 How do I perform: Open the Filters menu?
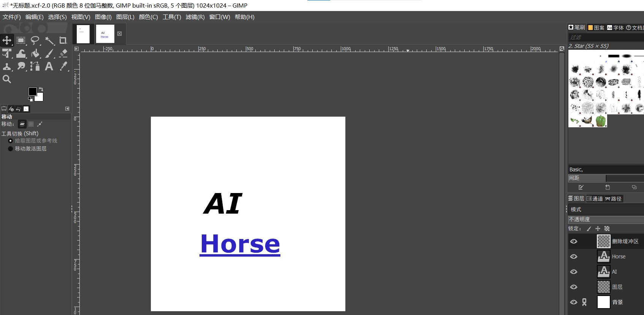[x=195, y=17]
